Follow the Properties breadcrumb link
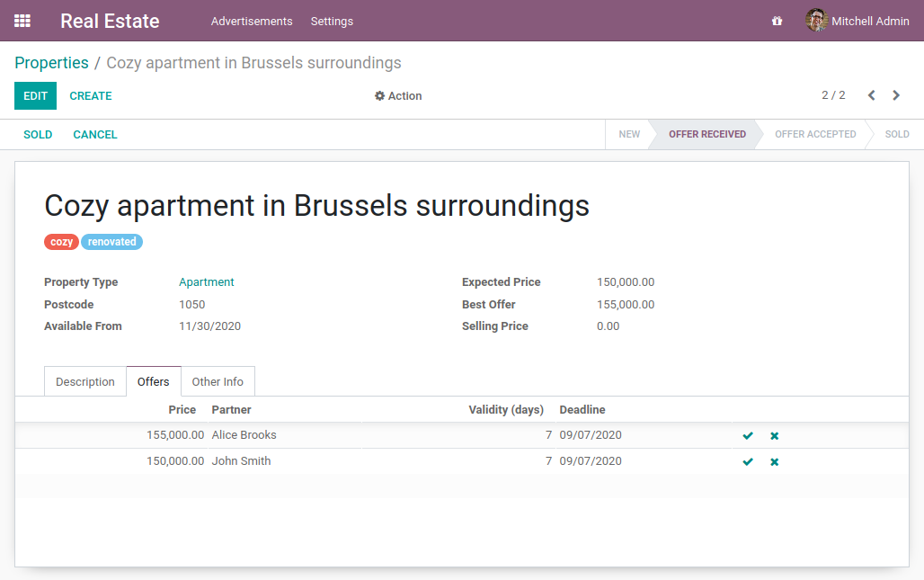 pos(51,63)
